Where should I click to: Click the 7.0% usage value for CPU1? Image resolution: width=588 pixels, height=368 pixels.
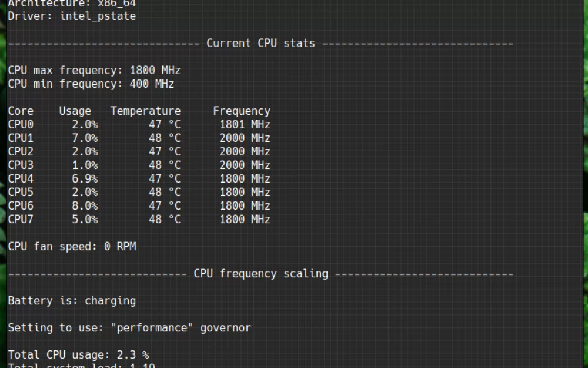click(x=85, y=138)
